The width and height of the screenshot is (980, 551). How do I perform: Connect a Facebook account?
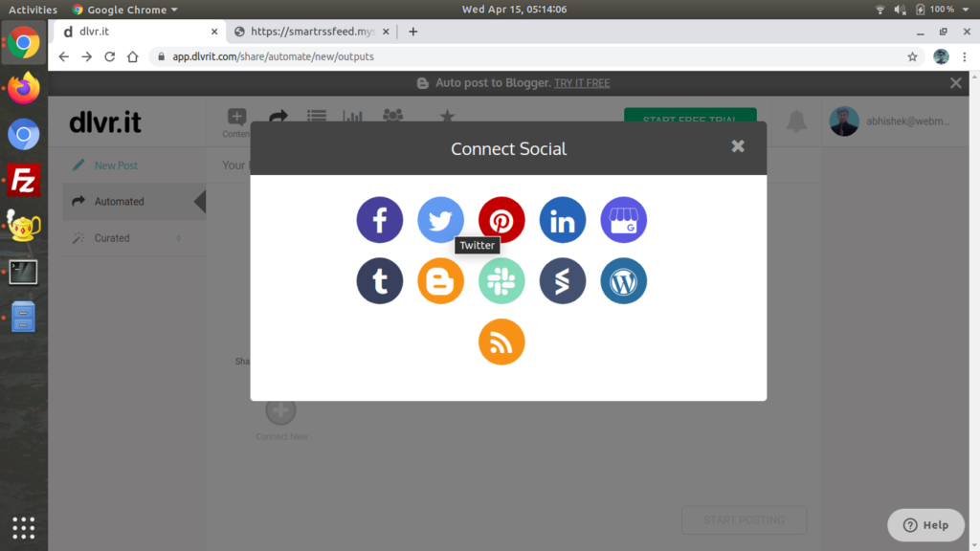(379, 220)
